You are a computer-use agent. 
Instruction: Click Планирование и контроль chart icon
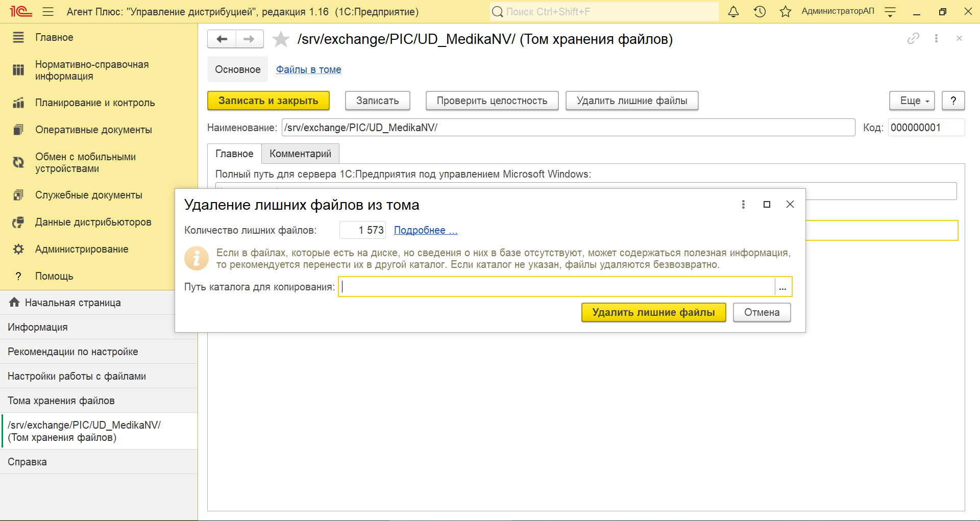18,103
